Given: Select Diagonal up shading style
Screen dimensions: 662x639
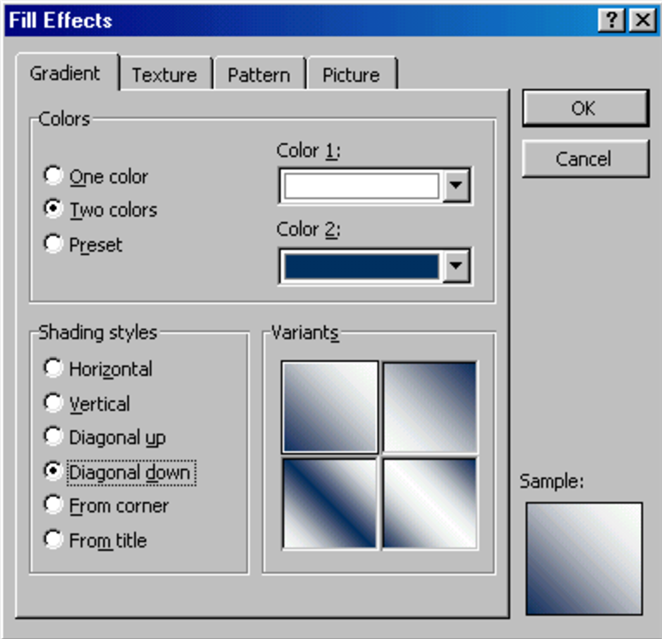Looking at the screenshot, I should pos(53,437).
